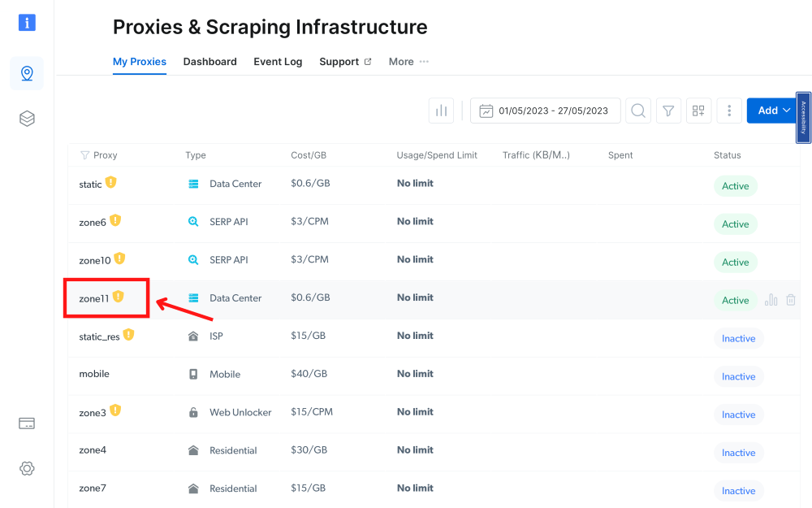
Task: View zone11 statistics chart icon
Action: [771, 300]
